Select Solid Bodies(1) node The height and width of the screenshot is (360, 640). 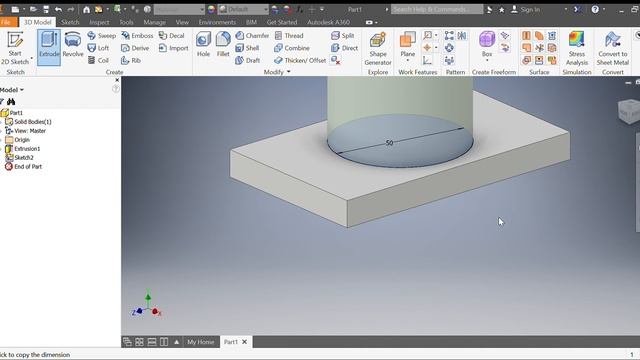[29, 122]
